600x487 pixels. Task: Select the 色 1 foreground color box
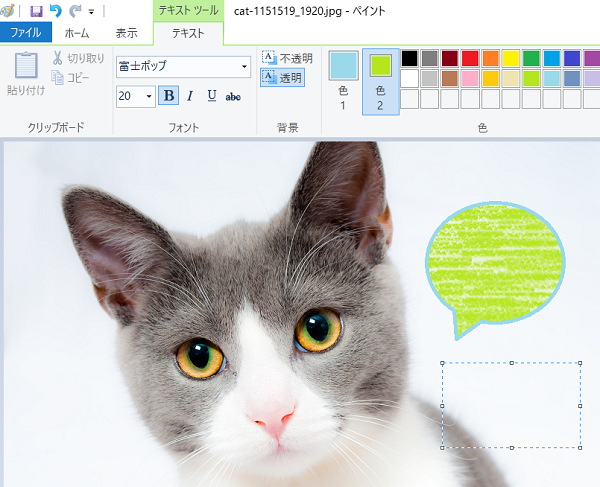pyautogui.click(x=343, y=81)
